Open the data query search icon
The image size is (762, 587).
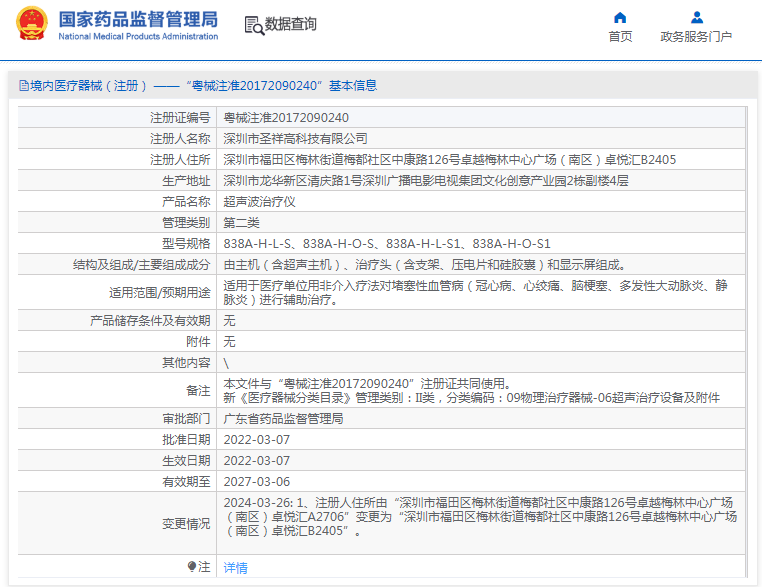coord(254,25)
